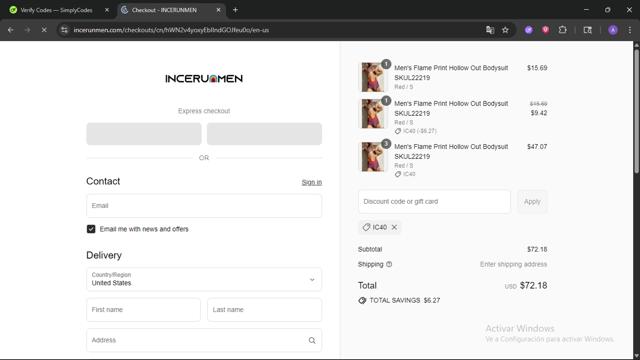Open the browser side panel icon
Screen dimensions: 640x360
tap(588, 30)
